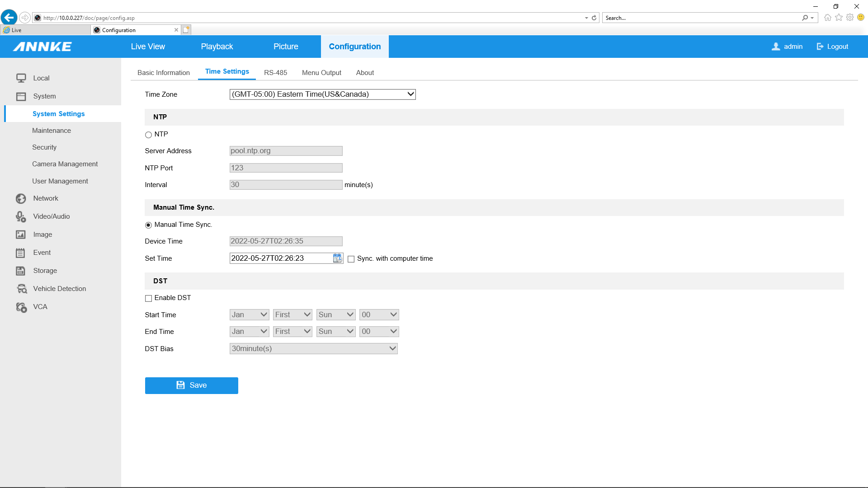
Task: Open the About tab
Action: pyautogui.click(x=365, y=73)
